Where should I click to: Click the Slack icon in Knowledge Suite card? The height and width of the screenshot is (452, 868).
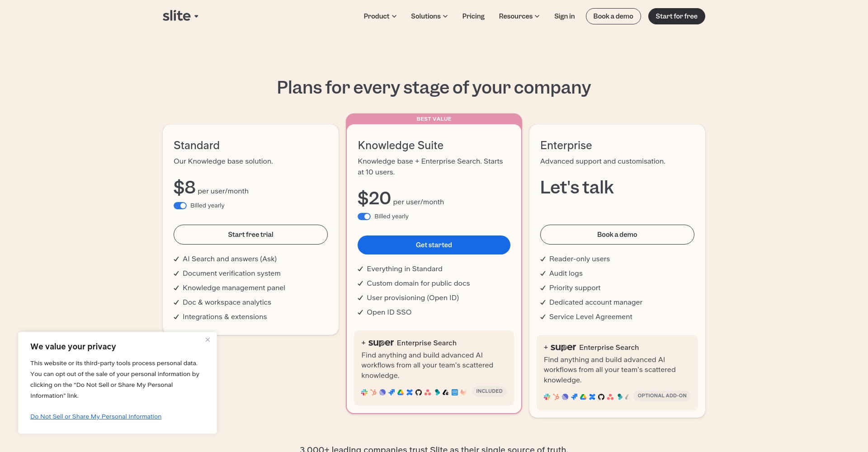click(x=364, y=392)
